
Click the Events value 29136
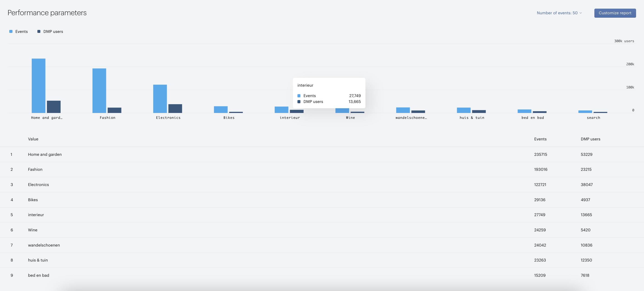click(x=540, y=200)
